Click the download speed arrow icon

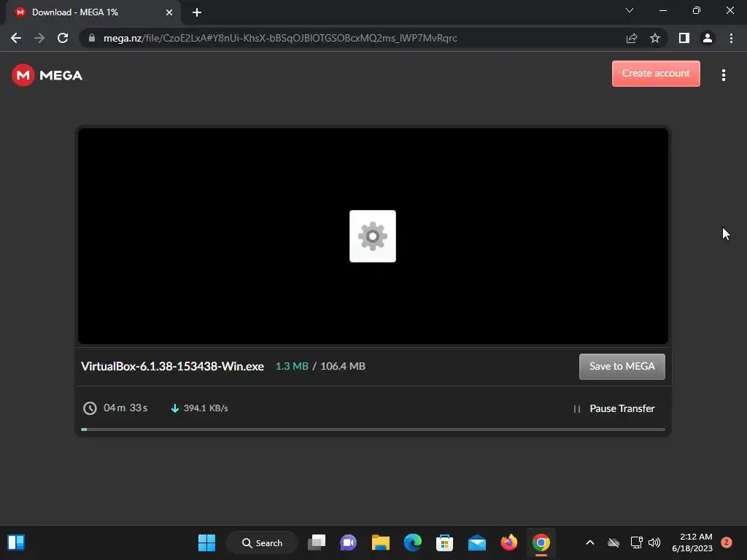pos(175,408)
